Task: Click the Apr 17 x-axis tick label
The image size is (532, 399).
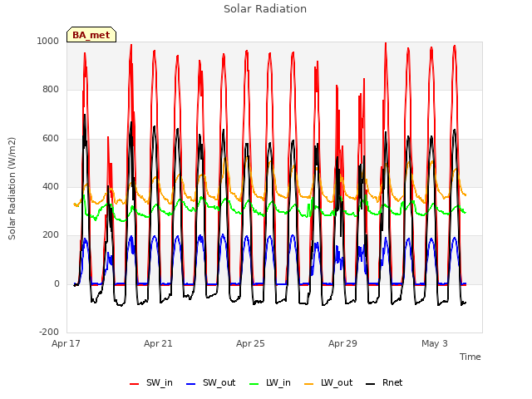Action: point(66,343)
